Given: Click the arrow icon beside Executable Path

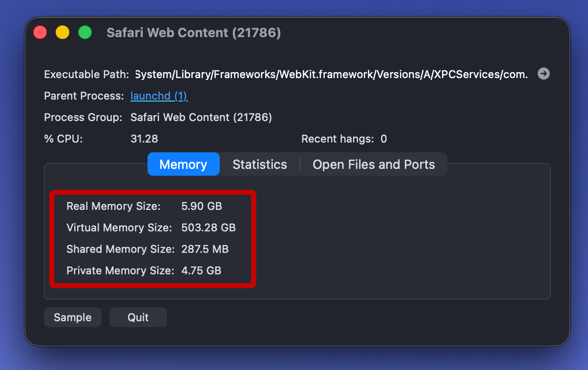Looking at the screenshot, I should click(544, 74).
